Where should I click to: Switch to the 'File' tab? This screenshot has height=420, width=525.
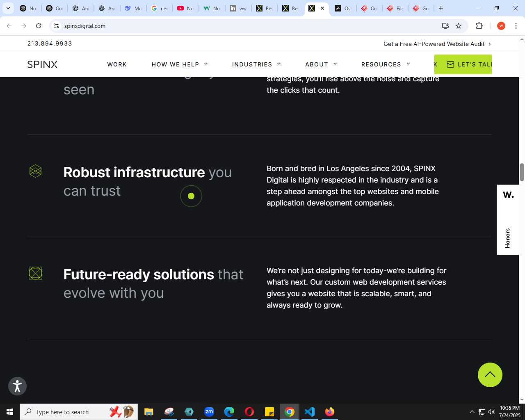(x=395, y=8)
